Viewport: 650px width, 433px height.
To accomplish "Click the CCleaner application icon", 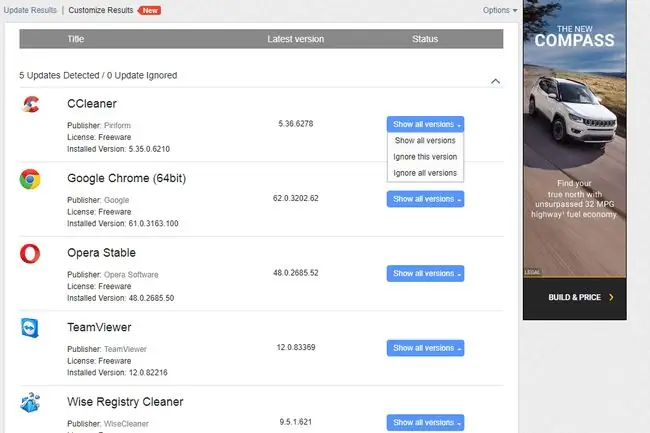I will click(31, 104).
